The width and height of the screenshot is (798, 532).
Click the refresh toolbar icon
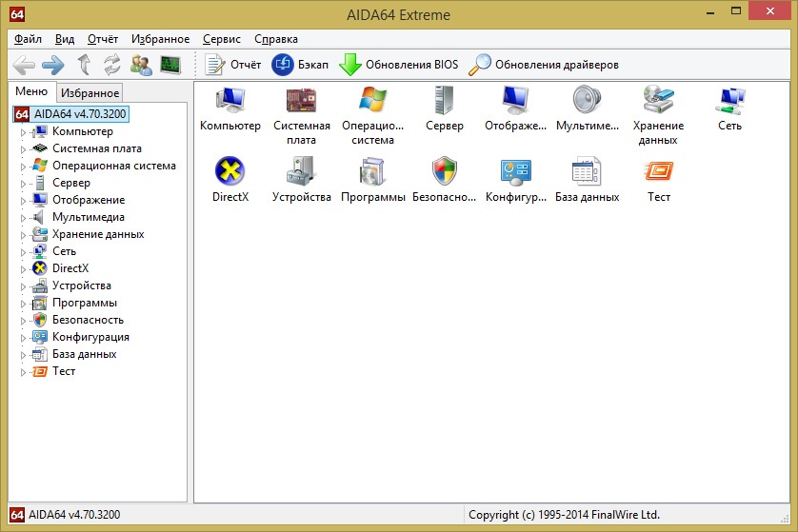(x=112, y=65)
